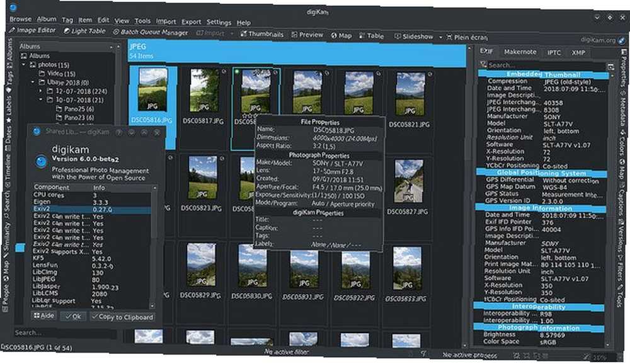Click the thumbnail grid vertical scrollbar
Image resolution: width=630 pixels, height=364 pixels.
point(467,196)
